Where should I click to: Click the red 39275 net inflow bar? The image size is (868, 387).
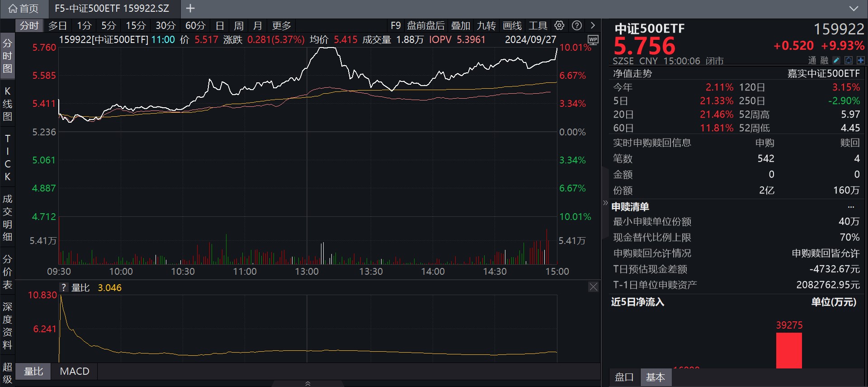point(789,350)
